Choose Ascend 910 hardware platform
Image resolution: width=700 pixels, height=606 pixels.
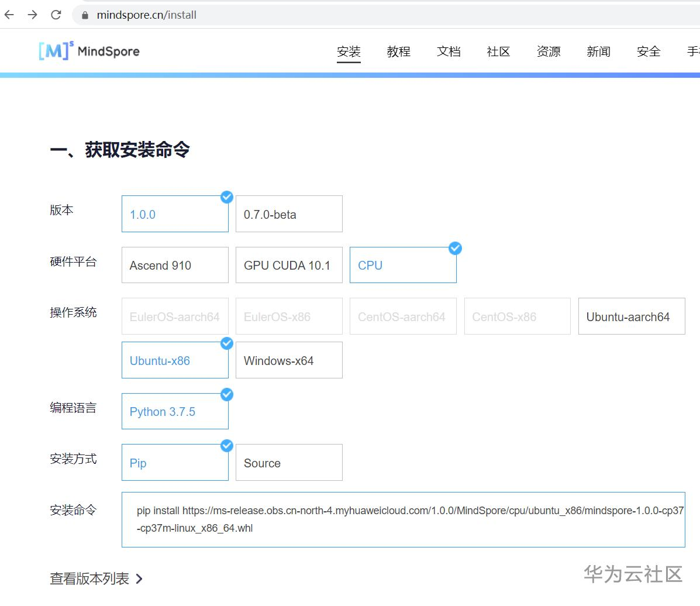(x=175, y=265)
